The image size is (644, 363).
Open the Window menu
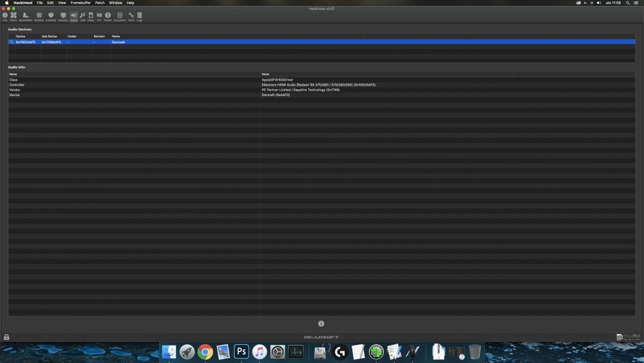116,3
